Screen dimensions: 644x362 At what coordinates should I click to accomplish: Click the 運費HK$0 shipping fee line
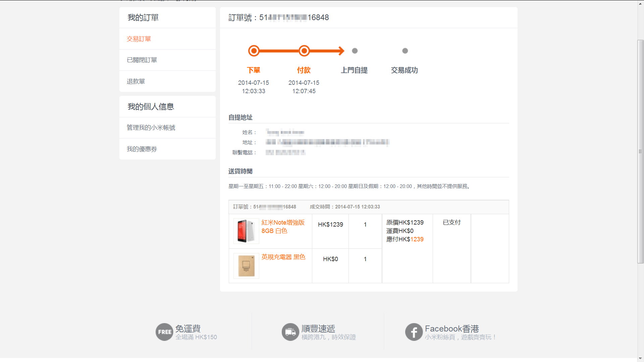[x=400, y=231]
